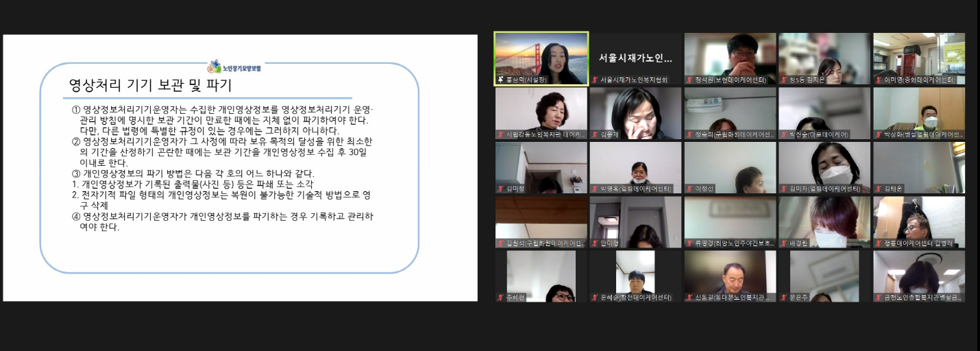Click the muted mic icon on 김태온's tile
The height and width of the screenshot is (351, 980).
pyautogui.click(x=879, y=189)
